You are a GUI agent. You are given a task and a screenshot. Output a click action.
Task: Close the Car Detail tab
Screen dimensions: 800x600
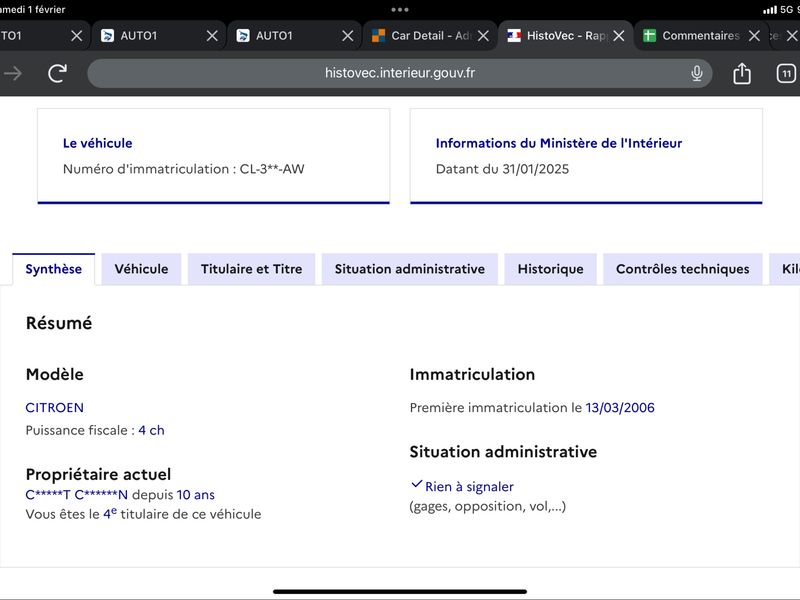(x=483, y=36)
